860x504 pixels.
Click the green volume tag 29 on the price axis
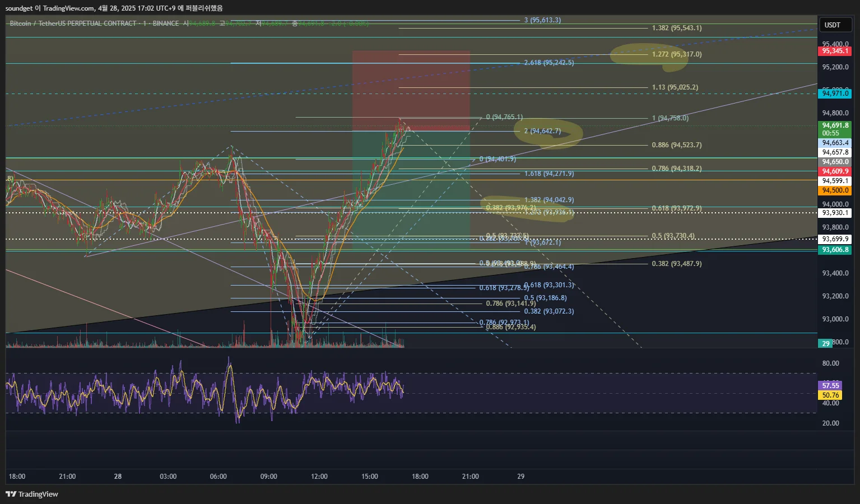[x=826, y=343]
